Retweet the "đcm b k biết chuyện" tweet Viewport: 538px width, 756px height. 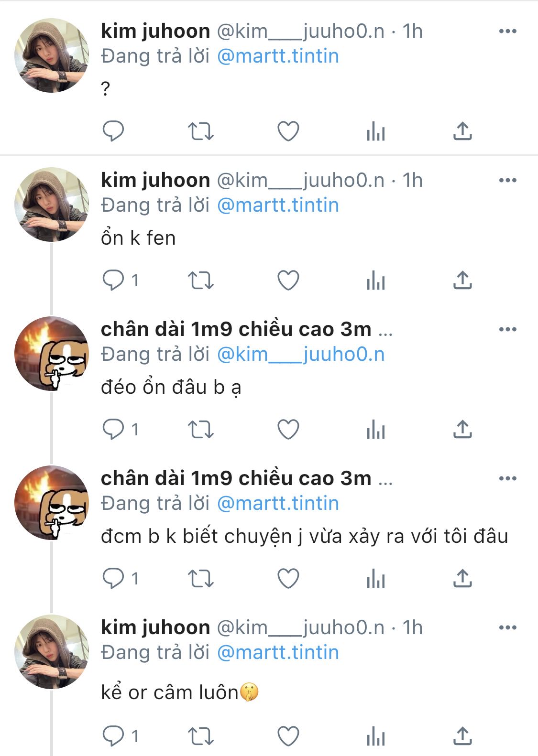tap(200, 578)
